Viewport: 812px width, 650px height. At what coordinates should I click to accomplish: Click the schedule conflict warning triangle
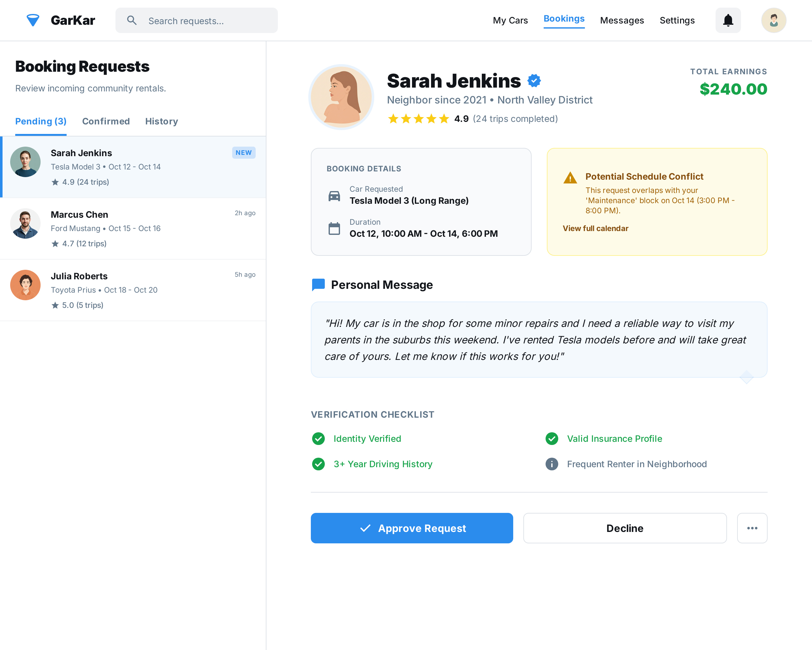coord(570,177)
